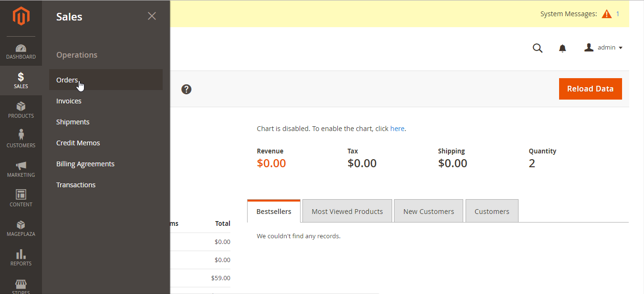Click the 'here' link to enable chart
This screenshot has width=644, height=294.
(397, 129)
